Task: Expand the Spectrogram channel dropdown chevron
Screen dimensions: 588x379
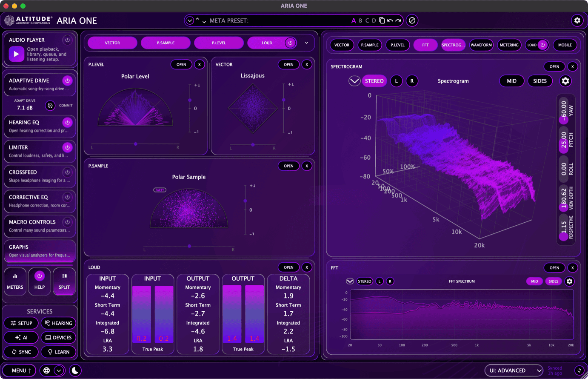Action: 354,81
